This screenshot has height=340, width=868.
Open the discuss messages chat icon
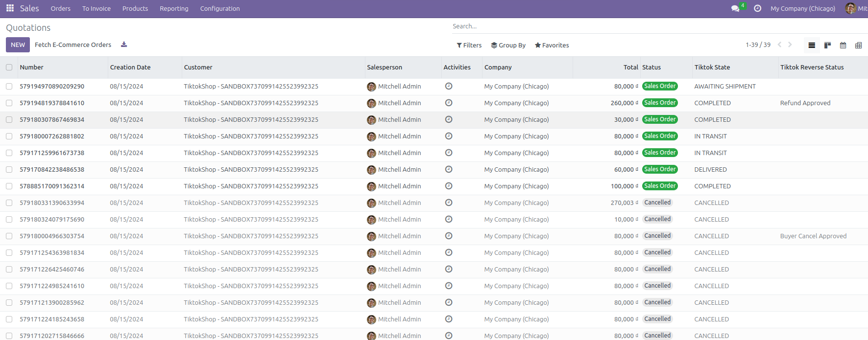[735, 9]
